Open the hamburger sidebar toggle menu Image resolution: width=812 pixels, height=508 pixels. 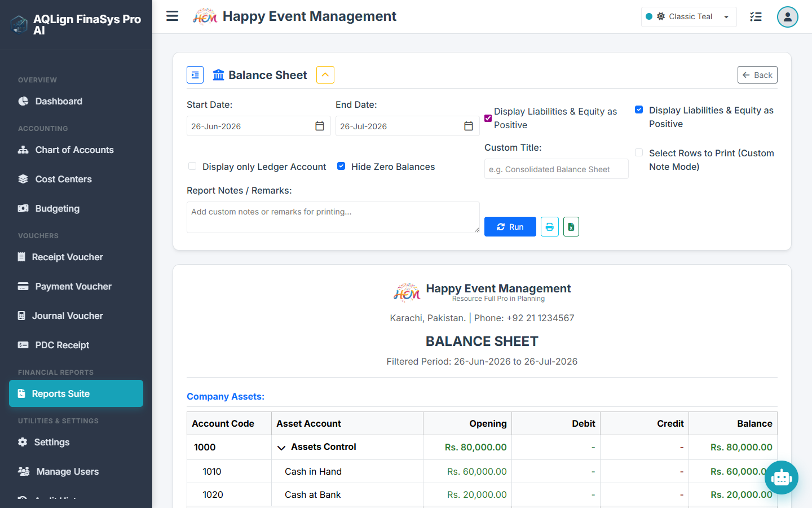[x=173, y=16]
